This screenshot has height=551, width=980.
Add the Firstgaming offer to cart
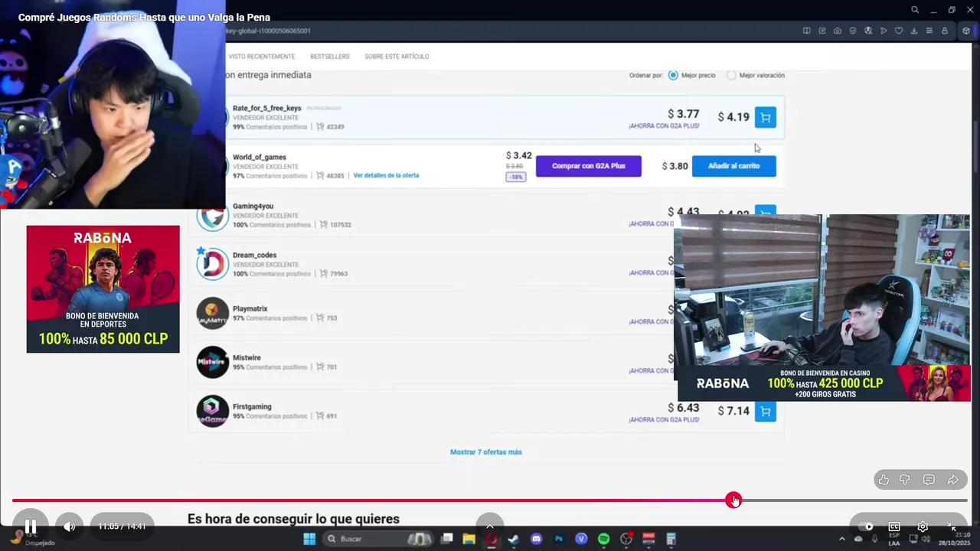[765, 411]
